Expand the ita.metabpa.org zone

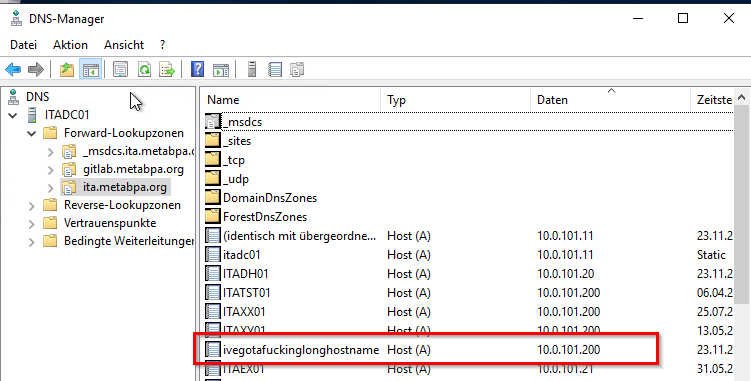tap(50, 187)
